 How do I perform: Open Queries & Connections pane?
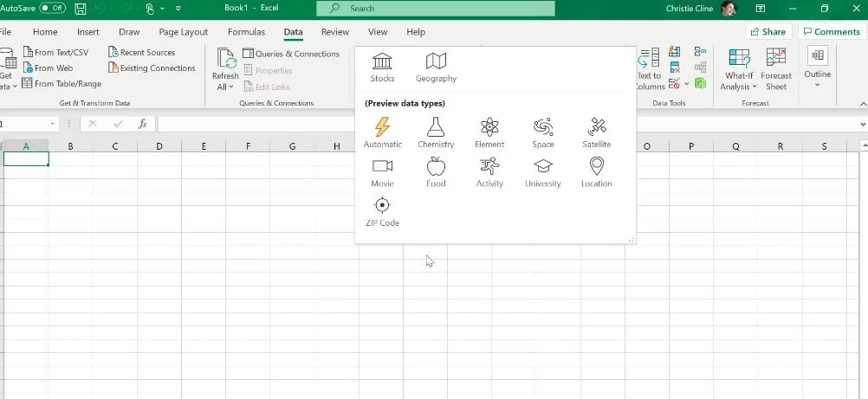tap(291, 54)
